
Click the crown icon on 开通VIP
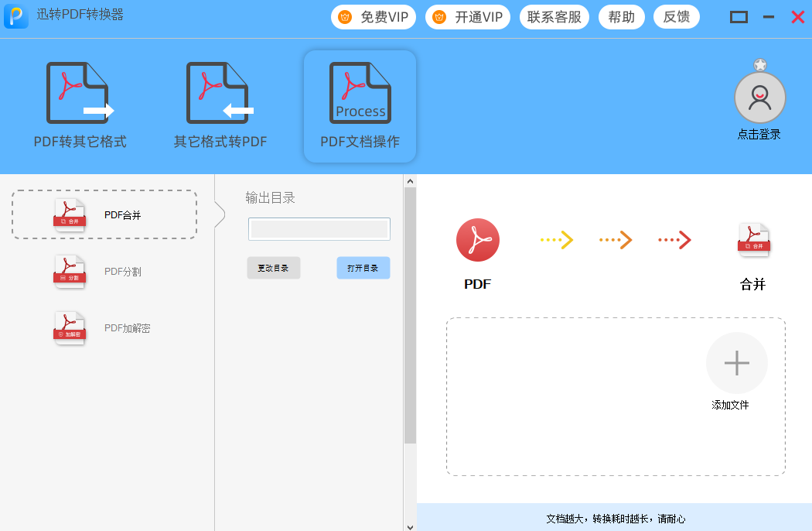tap(439, 17)
